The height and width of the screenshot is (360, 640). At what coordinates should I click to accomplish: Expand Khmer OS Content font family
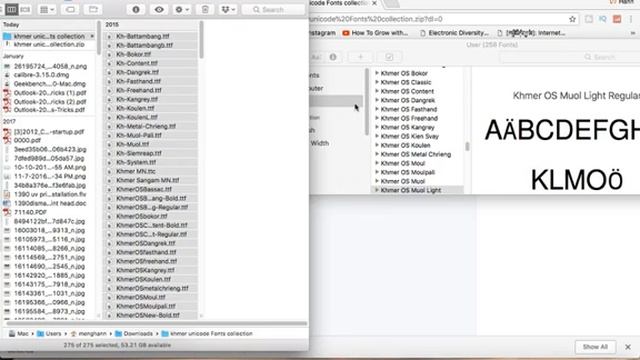coord(377,91)
